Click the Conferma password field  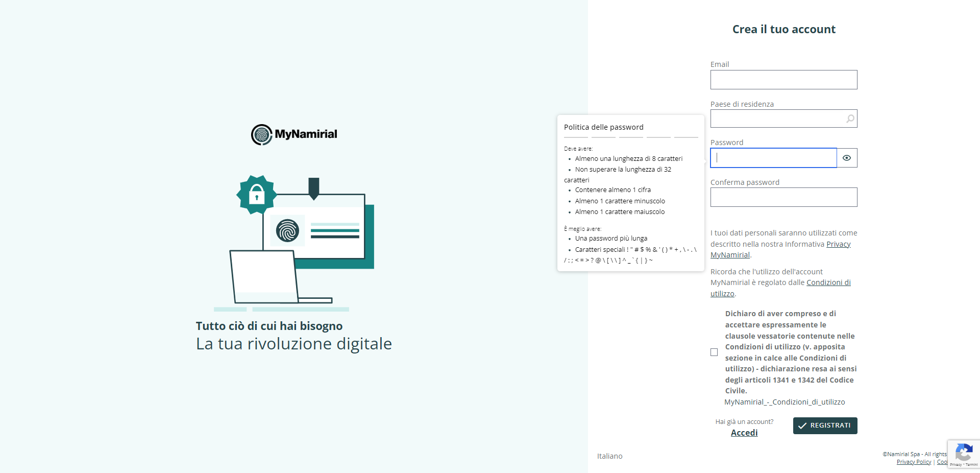click(783, 197)
